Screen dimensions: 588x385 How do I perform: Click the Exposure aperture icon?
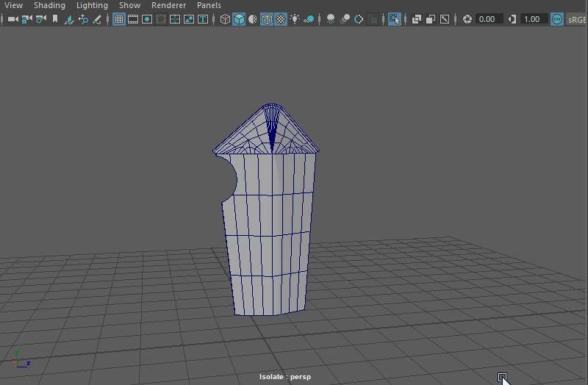tap(467, 19)
